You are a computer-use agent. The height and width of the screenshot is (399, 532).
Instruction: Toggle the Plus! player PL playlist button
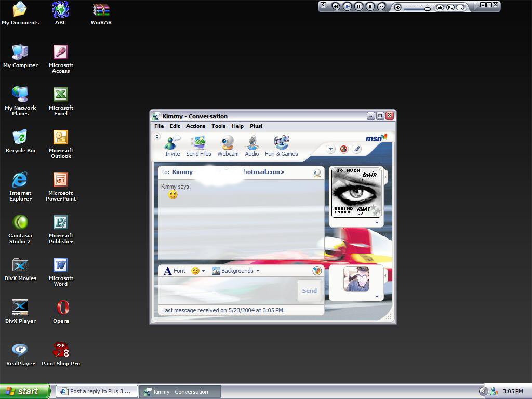pos(450,7)
